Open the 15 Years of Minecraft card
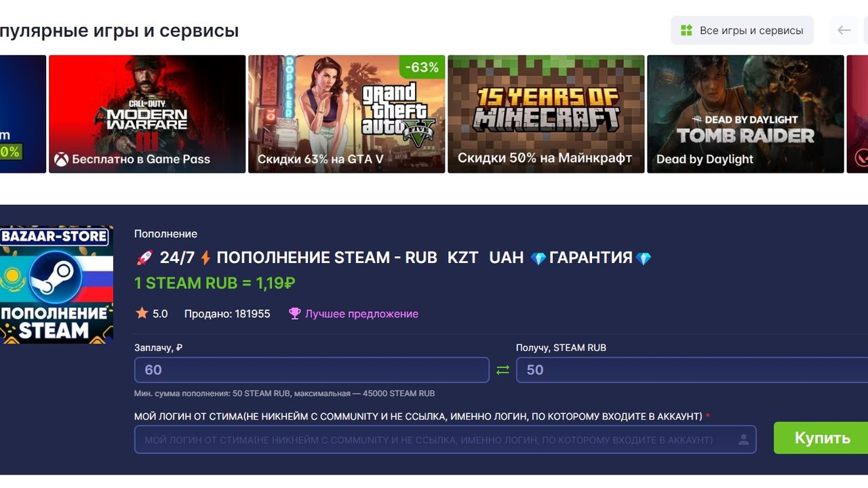The height and width of the screenshot is (488, 868). tap(546, 114)
